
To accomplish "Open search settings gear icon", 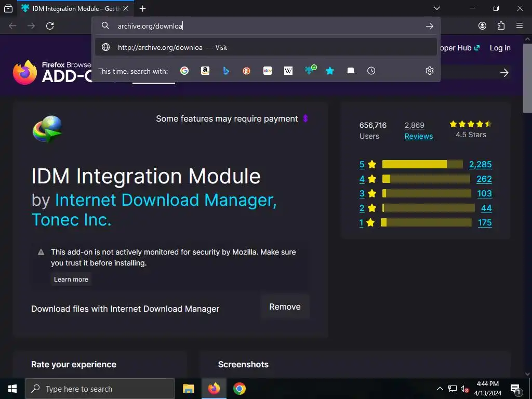I will pos(430,71).
